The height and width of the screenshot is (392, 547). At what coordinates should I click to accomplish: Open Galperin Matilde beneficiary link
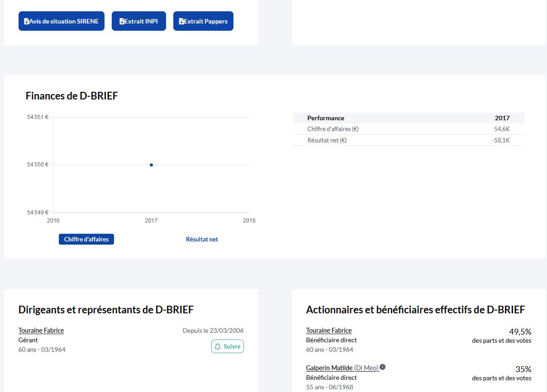(x=329, y=368)
